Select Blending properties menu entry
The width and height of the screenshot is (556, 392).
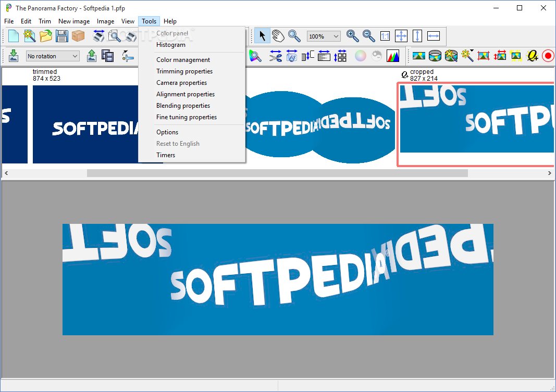pos(192,106)
